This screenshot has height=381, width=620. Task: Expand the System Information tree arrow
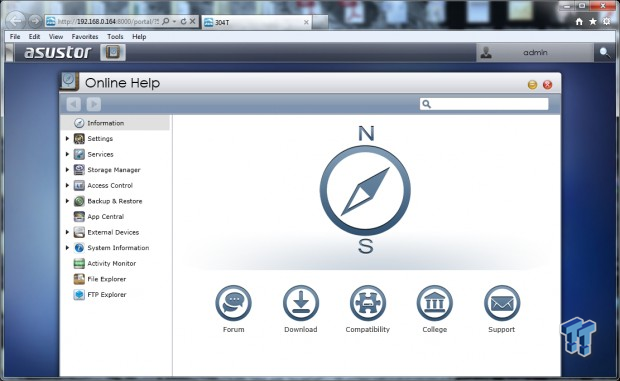coord(67,248)
